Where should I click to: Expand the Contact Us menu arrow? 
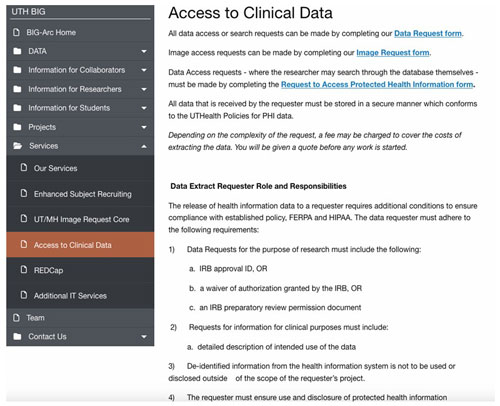point(144,337)
